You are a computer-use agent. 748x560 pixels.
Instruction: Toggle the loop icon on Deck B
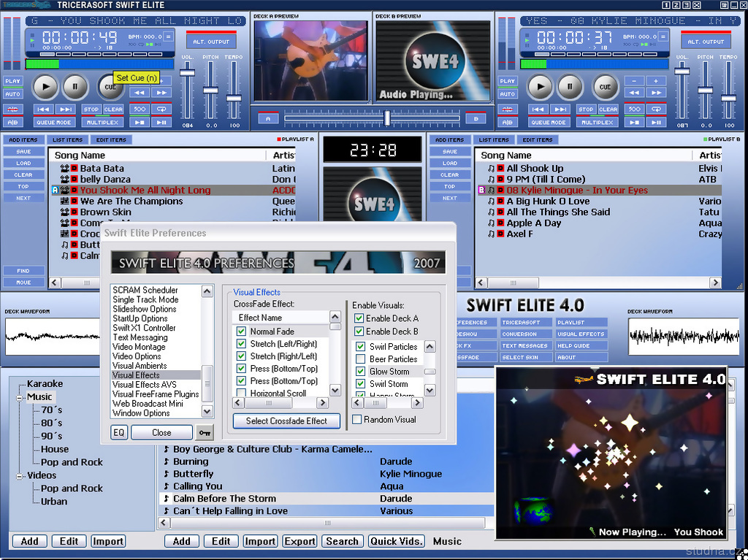(657, 110)
